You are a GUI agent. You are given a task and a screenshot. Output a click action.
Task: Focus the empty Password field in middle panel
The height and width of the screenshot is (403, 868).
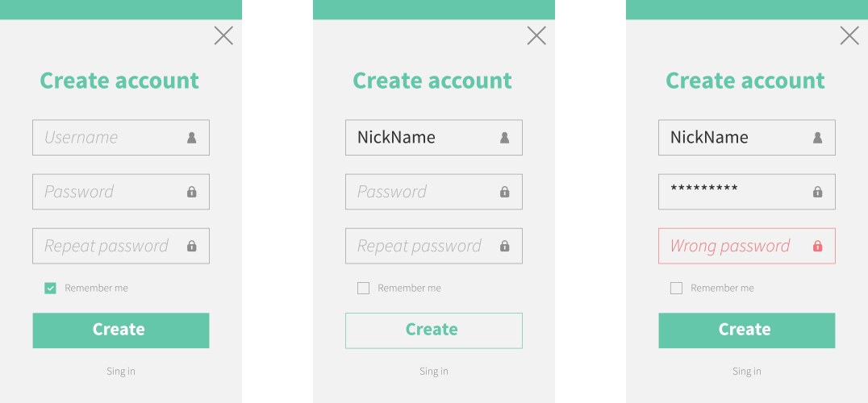tap(433, 192)
